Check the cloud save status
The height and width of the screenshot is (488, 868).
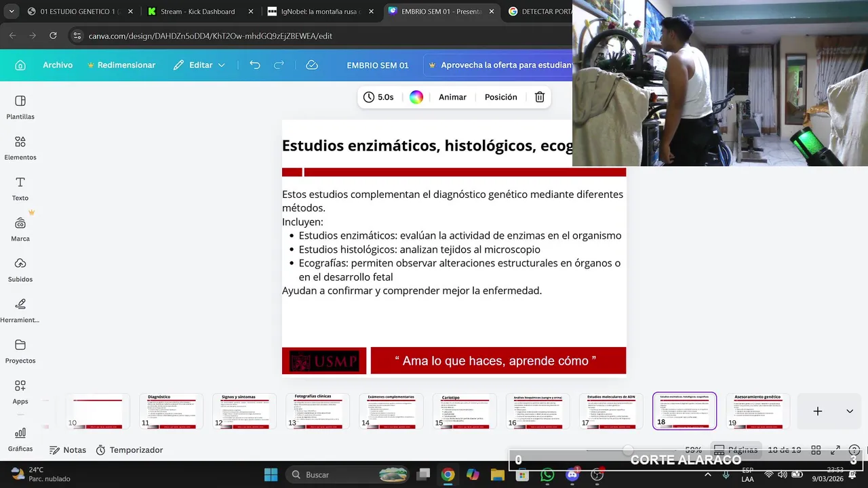tap(312, 65)
